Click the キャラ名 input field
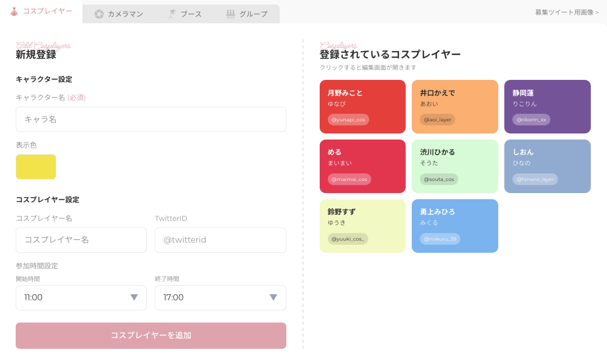The image size is (607, 364). pyautogui.click(x=151, y=119)
